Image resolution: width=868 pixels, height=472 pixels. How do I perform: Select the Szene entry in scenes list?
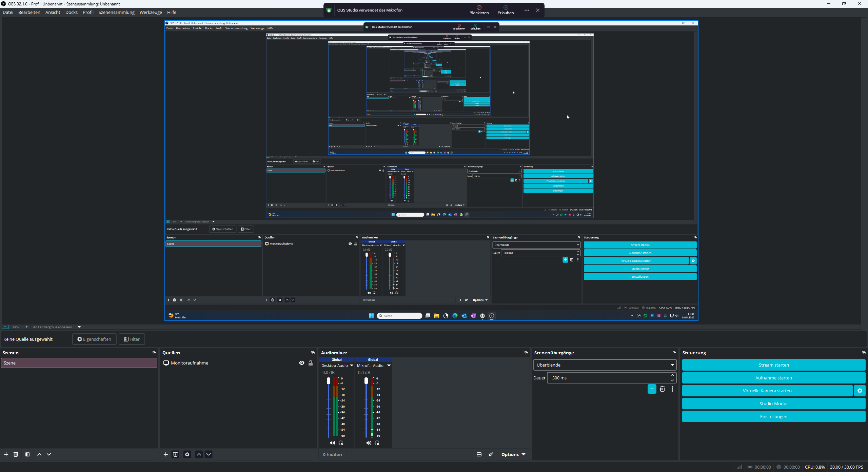(79, 363)
